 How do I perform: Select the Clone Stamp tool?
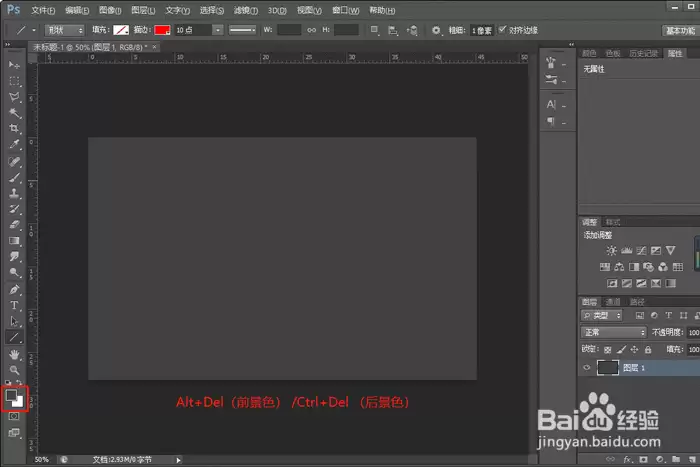pyautogui.click(x=14, y=193)
